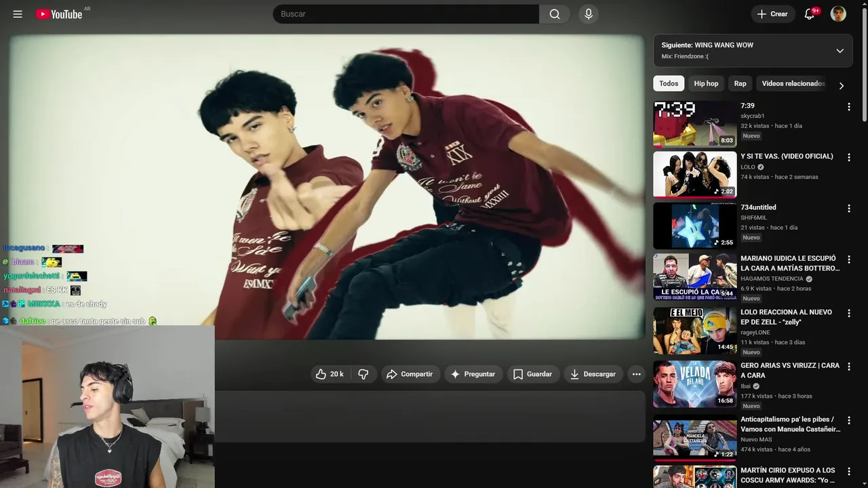
Task: Select the Hip hop filter chip
Action: [706, 83]
